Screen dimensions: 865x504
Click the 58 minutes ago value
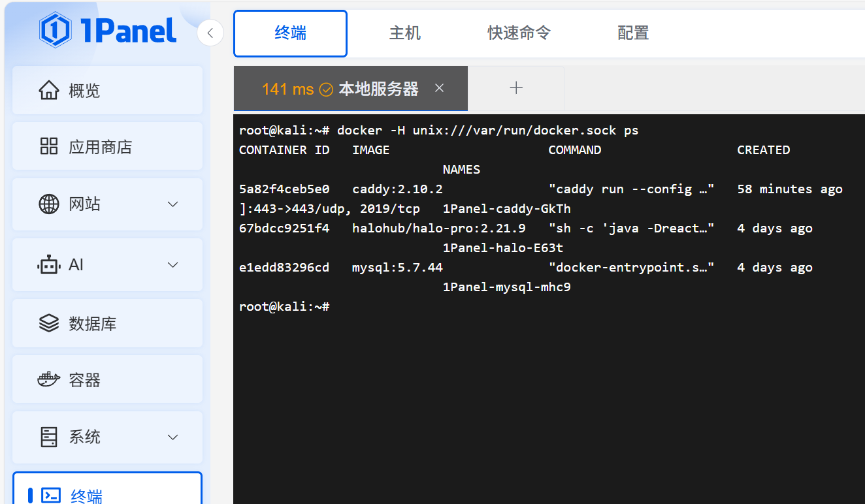790,189
